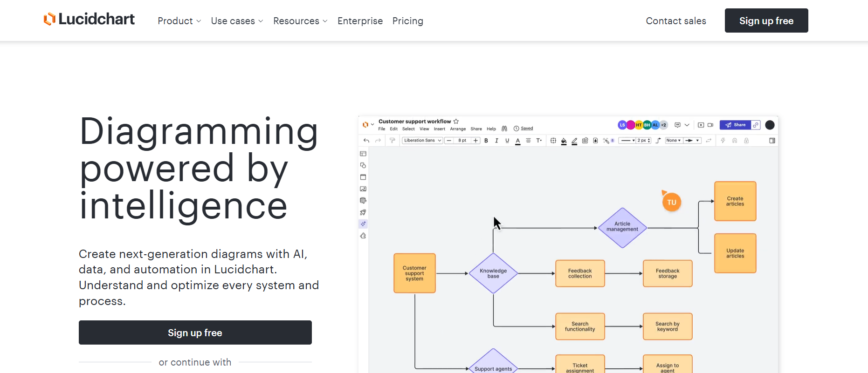
Task: Click the shape options crosshair-square icon
Action: [x=553, y=141]
